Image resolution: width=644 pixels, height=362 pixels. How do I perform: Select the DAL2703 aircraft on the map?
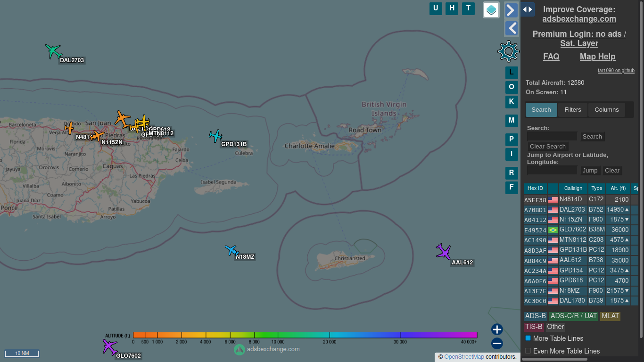point(53,50)
